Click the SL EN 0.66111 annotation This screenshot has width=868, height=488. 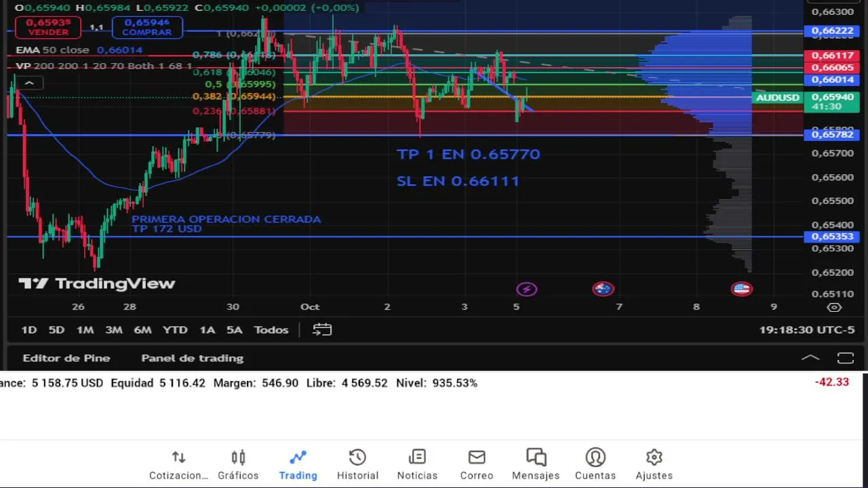pyautogui.click(x=458, y=181)
